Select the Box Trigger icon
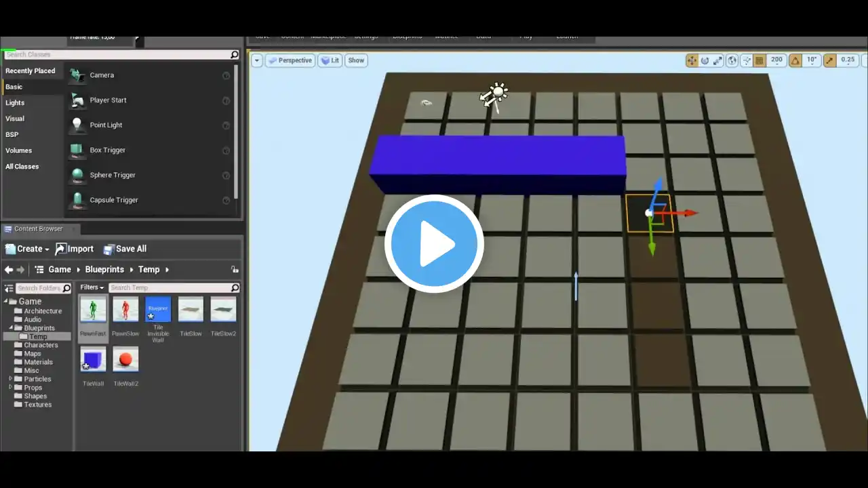 pyautogui.click(x=77, y=150)
